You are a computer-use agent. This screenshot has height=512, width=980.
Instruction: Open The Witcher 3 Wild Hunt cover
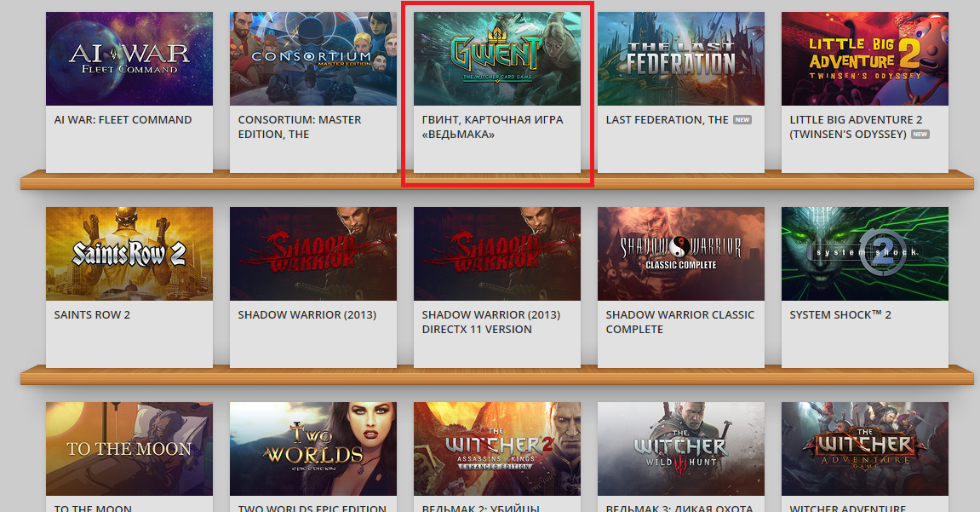(680, 449)
